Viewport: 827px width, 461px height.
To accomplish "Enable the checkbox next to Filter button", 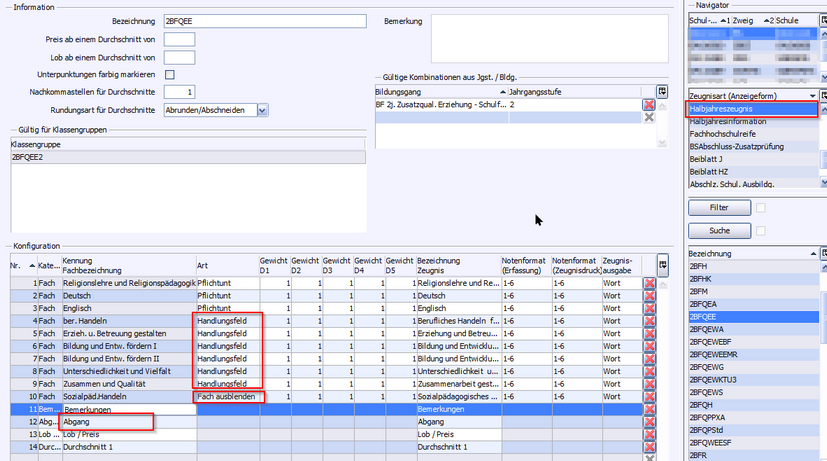I will tap(760, 207).
